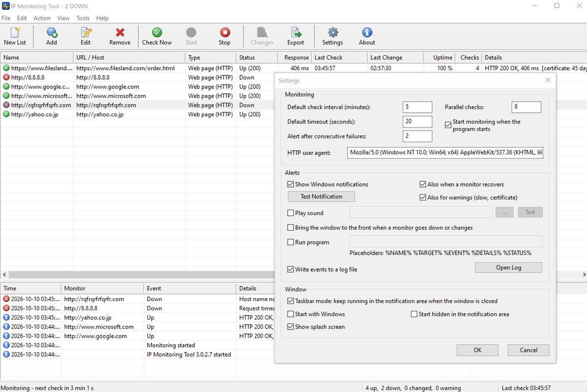Click green status icon of microsoft row
Image resolution: width=587 pixels, height=392 pixels.
point(6,96)
